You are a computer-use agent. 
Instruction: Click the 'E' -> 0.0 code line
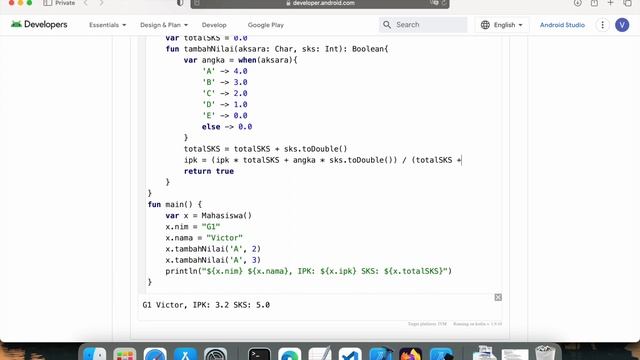tap(225, 116)
